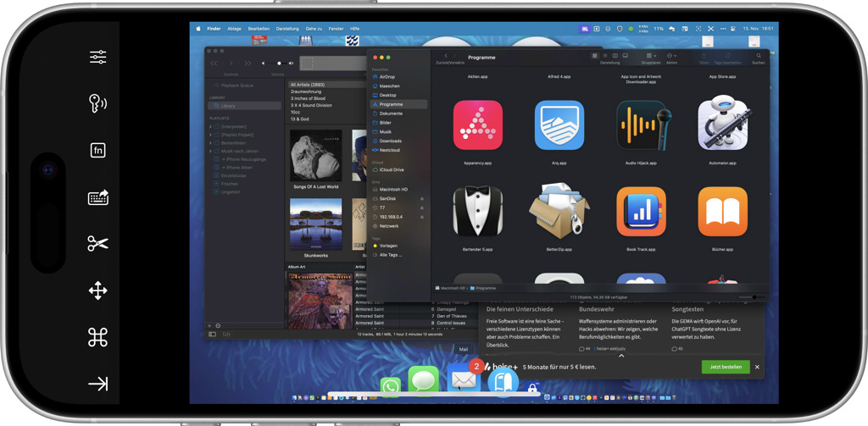Open Audio Hijack app icon
This screenshot has width=868, height=426.
[x=641, y=126]
